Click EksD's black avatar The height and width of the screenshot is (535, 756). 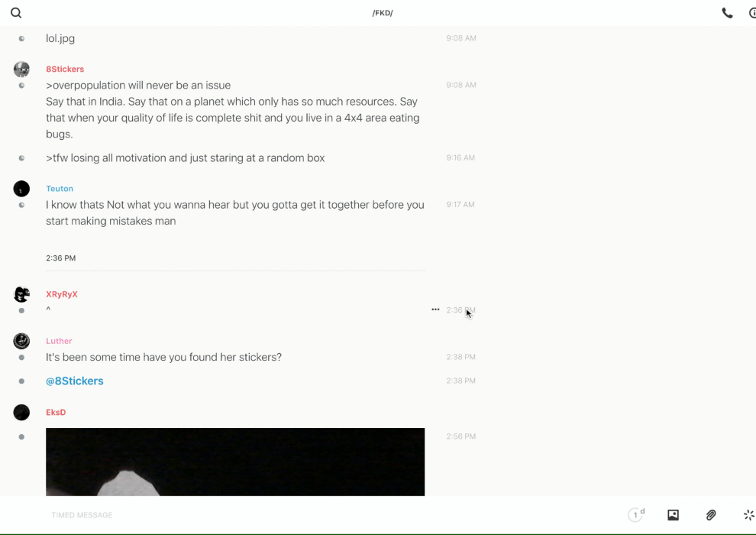pyautogui.click(x=21, y=413)
